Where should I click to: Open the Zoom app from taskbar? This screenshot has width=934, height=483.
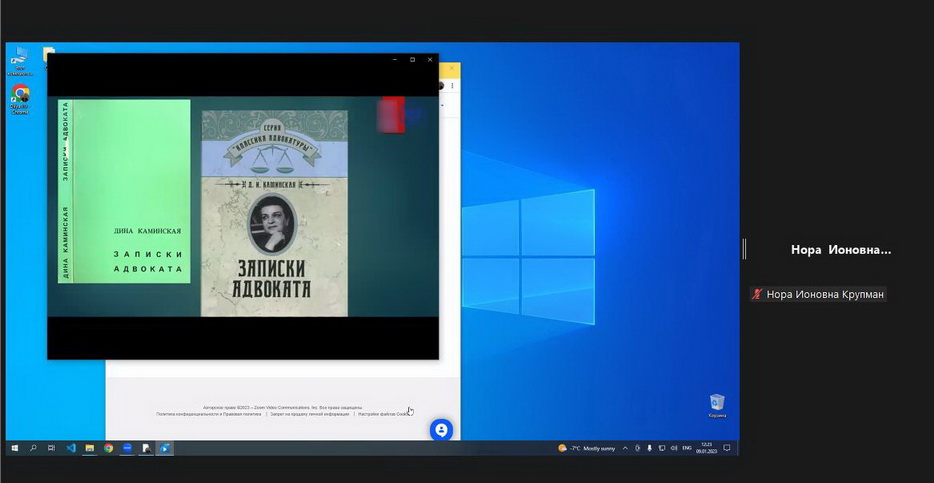click(x=127, y=448)
